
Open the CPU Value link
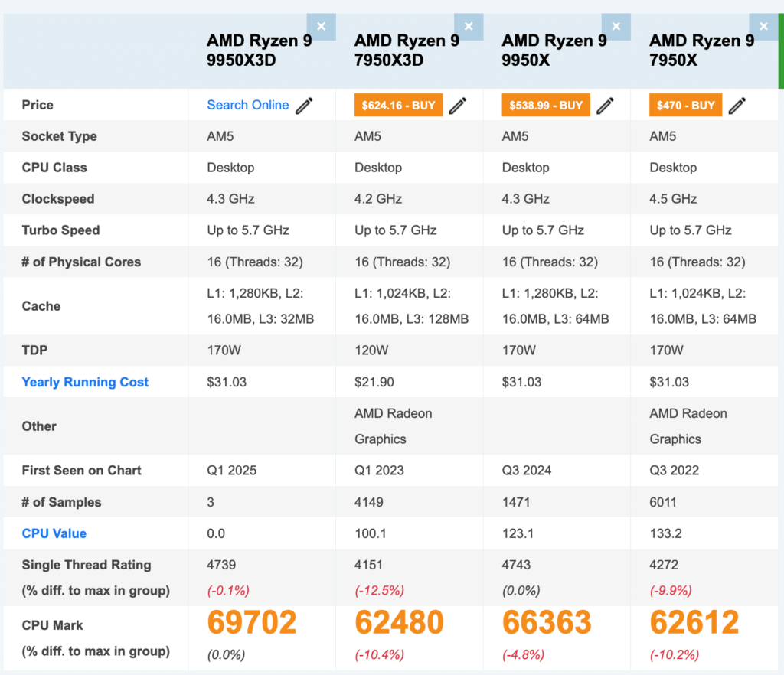click(x=54, y=533)
